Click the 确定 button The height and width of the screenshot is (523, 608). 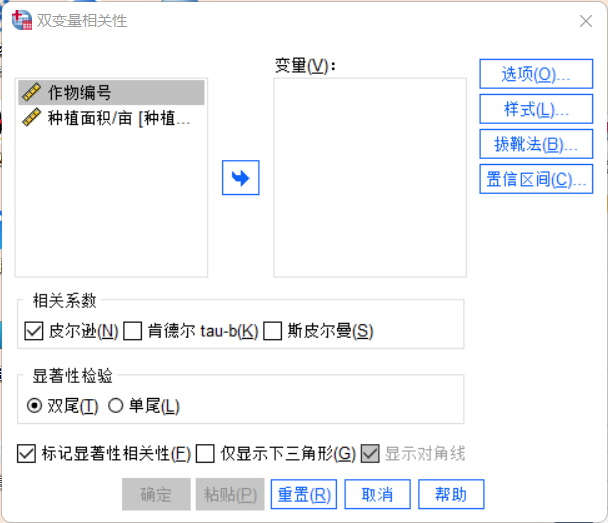click(x=156, y=494)
